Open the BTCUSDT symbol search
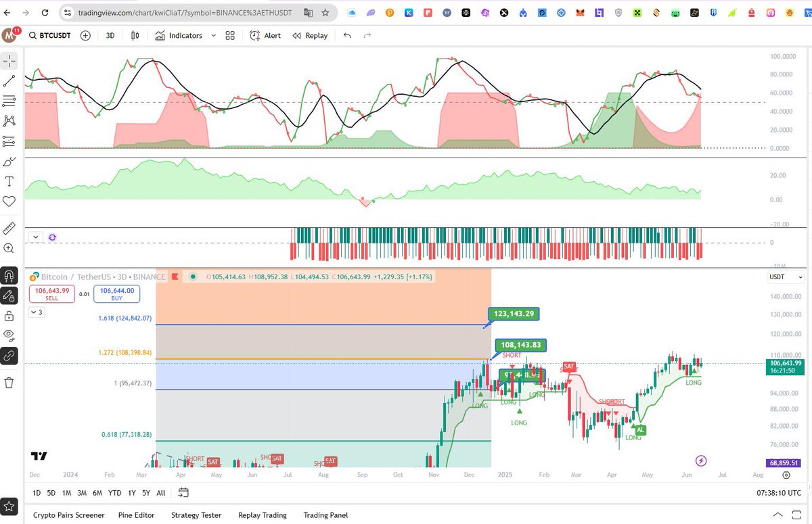Image resolution: width=812 pixels, height=524 pixels. click(x=51, y=36)
